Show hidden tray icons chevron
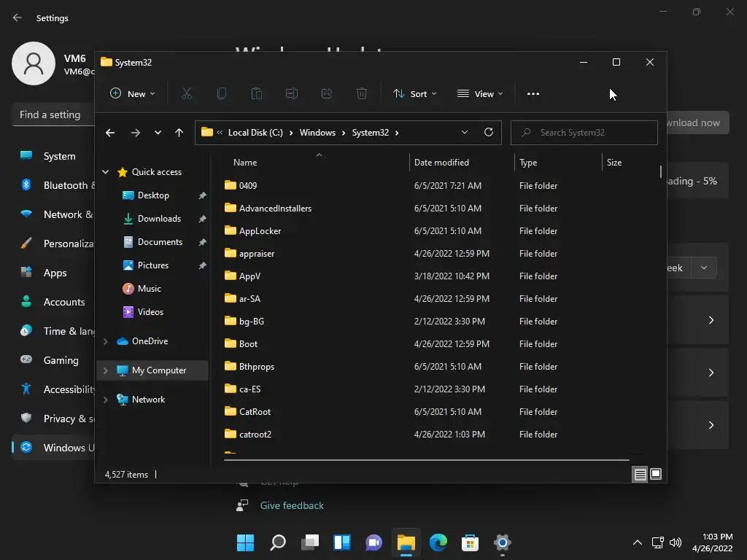This screenshot has width=747, height=560. [638, 542]
